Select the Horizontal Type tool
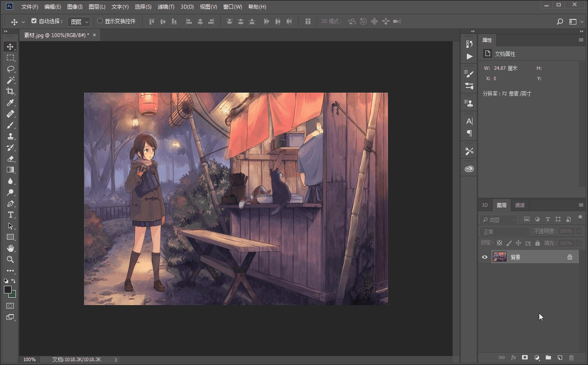588x365 pixels. (10, 215)
